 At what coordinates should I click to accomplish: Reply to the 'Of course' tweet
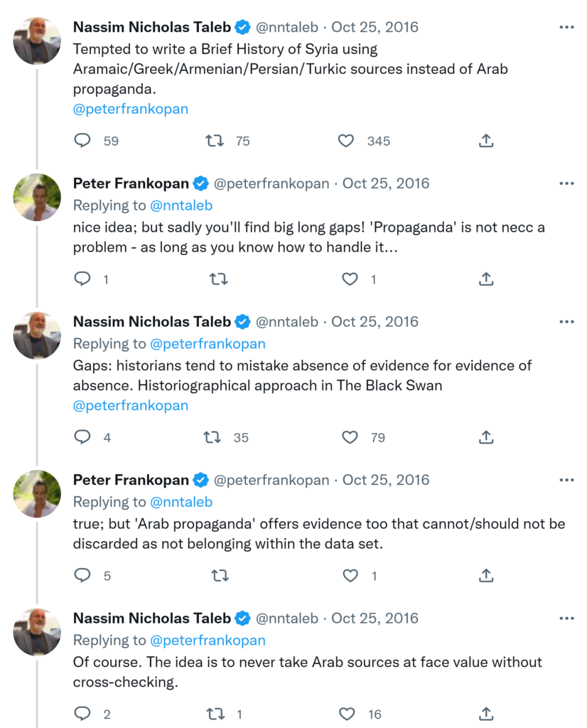tap(83, 713)
